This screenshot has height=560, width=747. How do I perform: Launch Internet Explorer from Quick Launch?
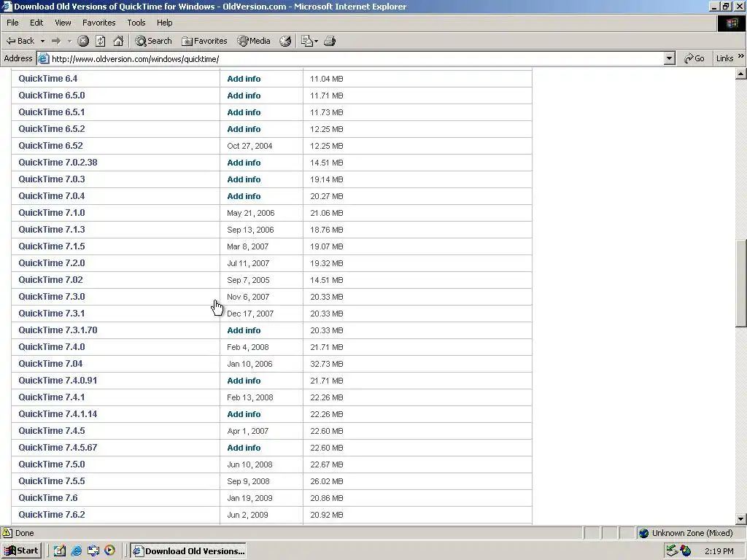[76, 551]
